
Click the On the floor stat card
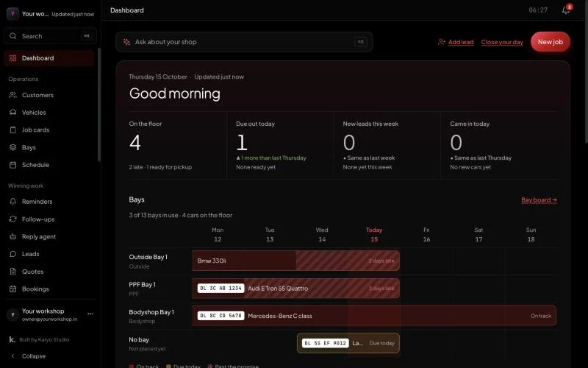[x=177, y=145]
